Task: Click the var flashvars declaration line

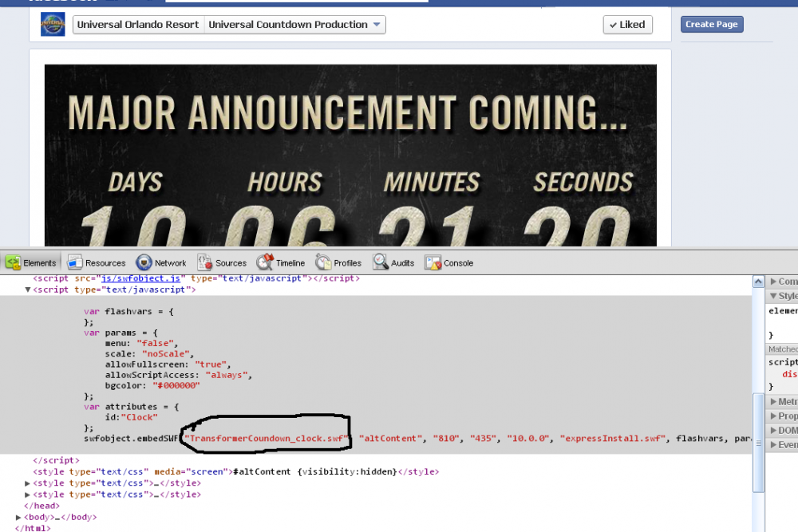Action: pyautogui.click(x=128, y=311)
